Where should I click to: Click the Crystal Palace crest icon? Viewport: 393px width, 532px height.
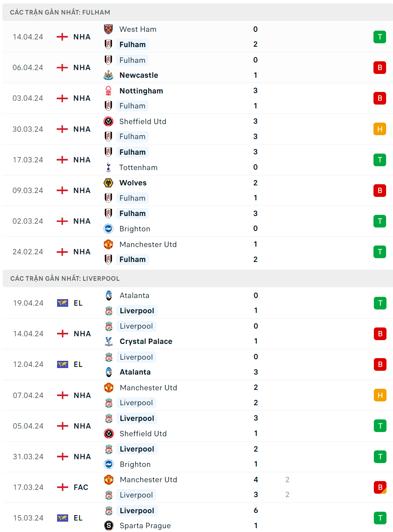click(x=109, y=341)
